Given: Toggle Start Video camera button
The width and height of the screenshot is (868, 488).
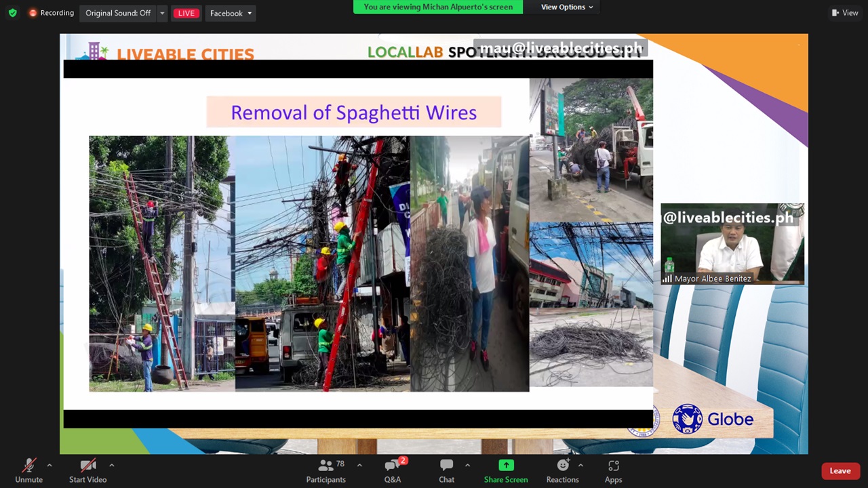Looking at the screenshot, I should 87,466.
